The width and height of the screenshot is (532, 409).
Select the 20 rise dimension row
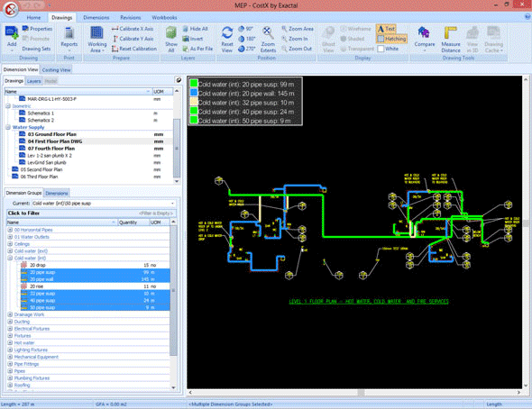coord(88,286)
